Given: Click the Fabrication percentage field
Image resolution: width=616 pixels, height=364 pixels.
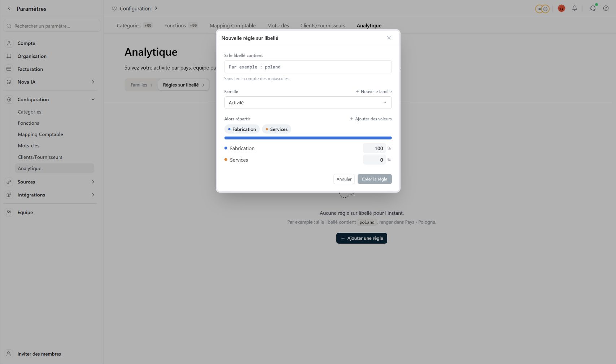Looking at the screenshot, I should pyautogui.click(x=374, y=148).
